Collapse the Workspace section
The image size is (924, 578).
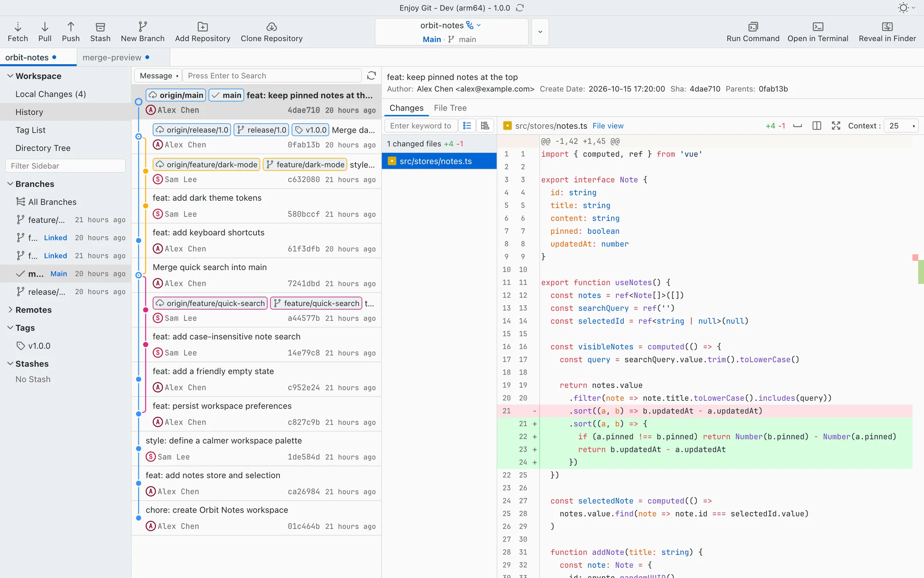click(10, 76)
